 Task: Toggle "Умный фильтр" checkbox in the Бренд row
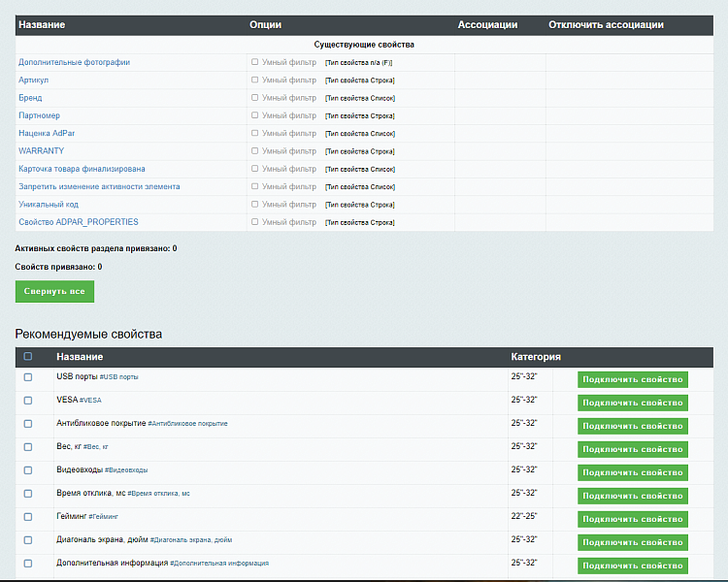click(x=255, y=97)
